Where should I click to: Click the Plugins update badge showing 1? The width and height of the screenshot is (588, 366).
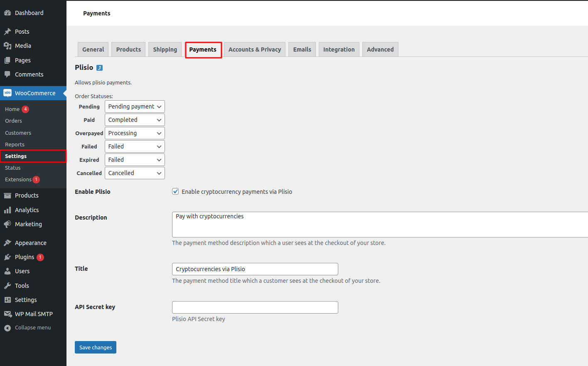click(40, 257)
